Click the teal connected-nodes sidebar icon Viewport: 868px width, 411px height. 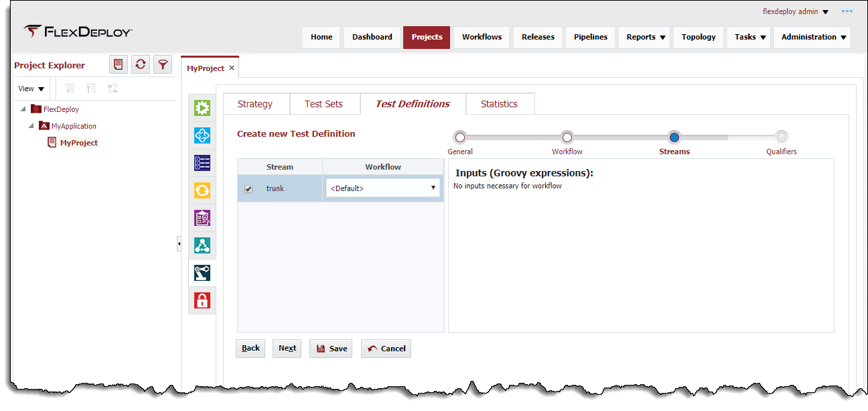(x=202, y=245)
